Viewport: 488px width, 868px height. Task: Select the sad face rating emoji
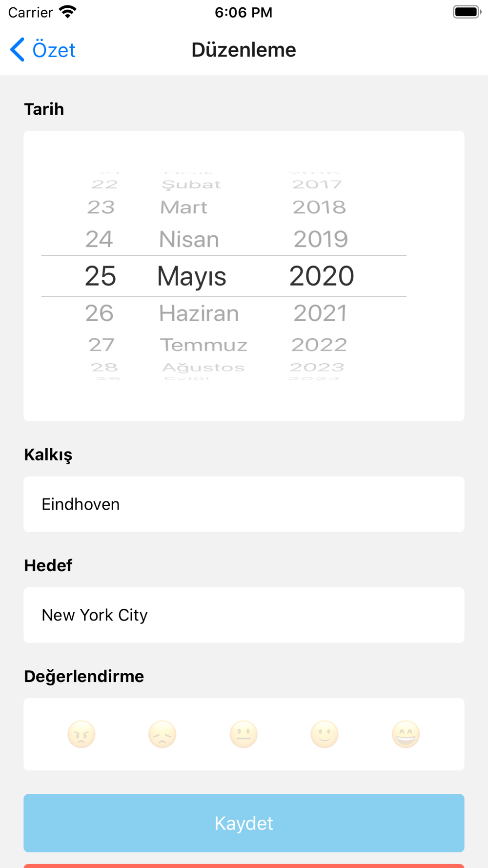tap(163, 734)
